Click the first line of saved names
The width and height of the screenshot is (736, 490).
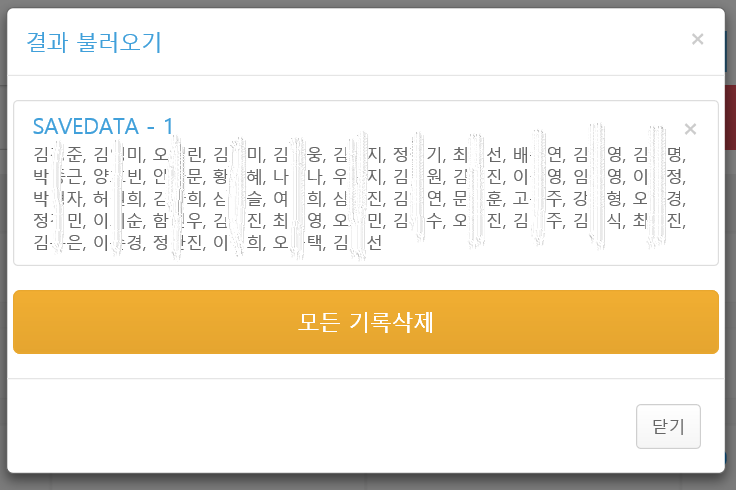[x=360, y=154]
